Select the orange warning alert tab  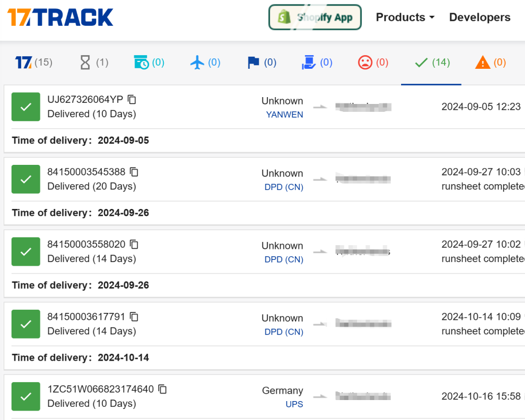490,62
